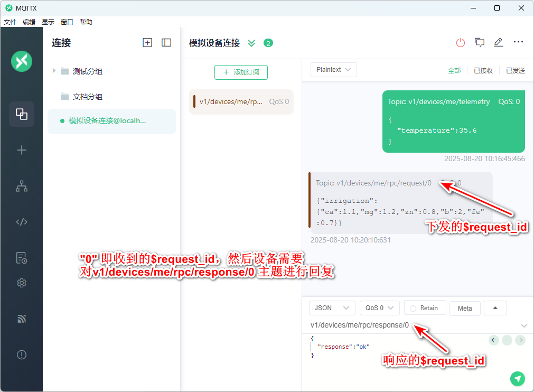534x392 pixels.
Task: Click the Meta button
Action: point(465,309)
